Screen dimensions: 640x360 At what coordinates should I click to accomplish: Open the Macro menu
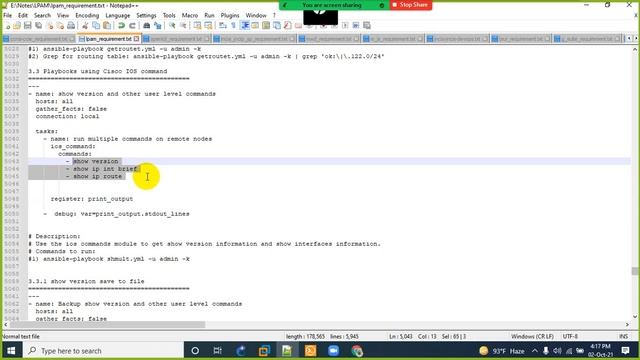point(190,16)
